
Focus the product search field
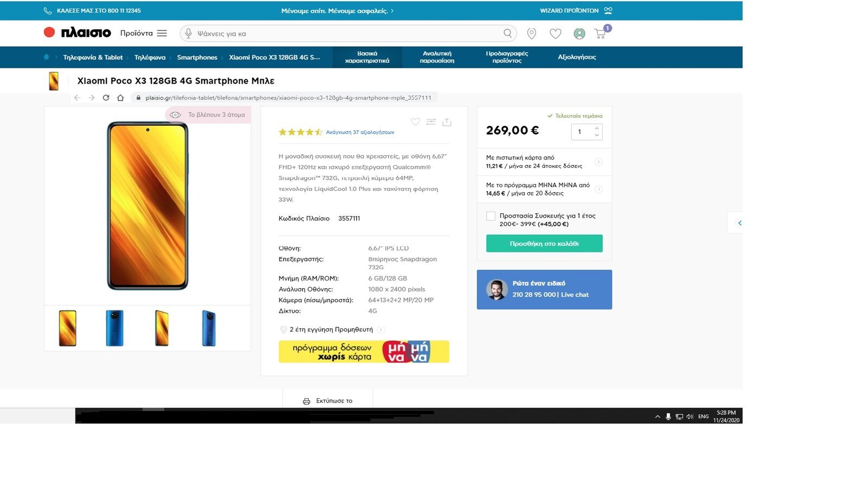click(x=347, y=33)
